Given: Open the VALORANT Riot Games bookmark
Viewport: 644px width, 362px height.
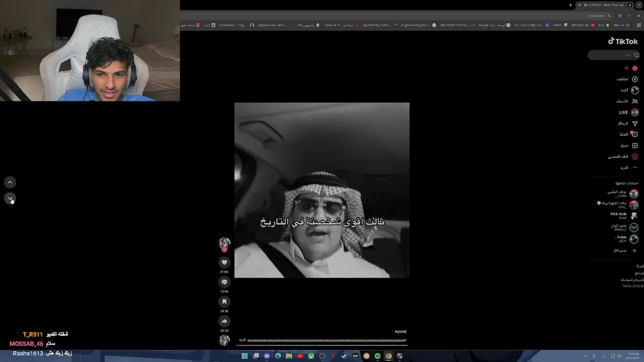Looking at the screenshot, I should coord(458,25).
